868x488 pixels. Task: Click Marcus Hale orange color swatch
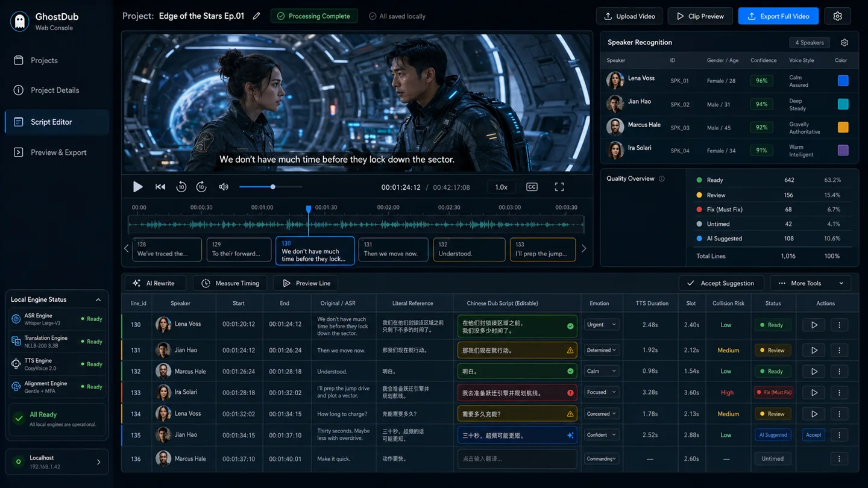tap(843, 127)
